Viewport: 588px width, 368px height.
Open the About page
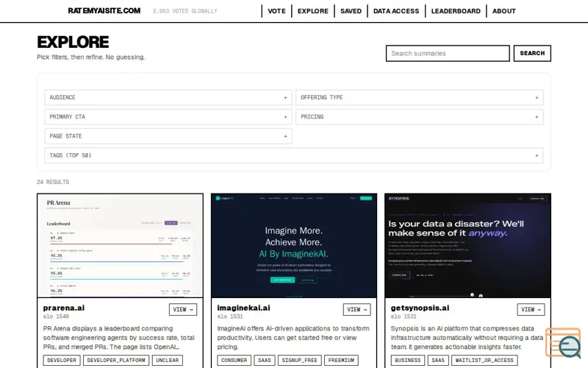point(503,11)
